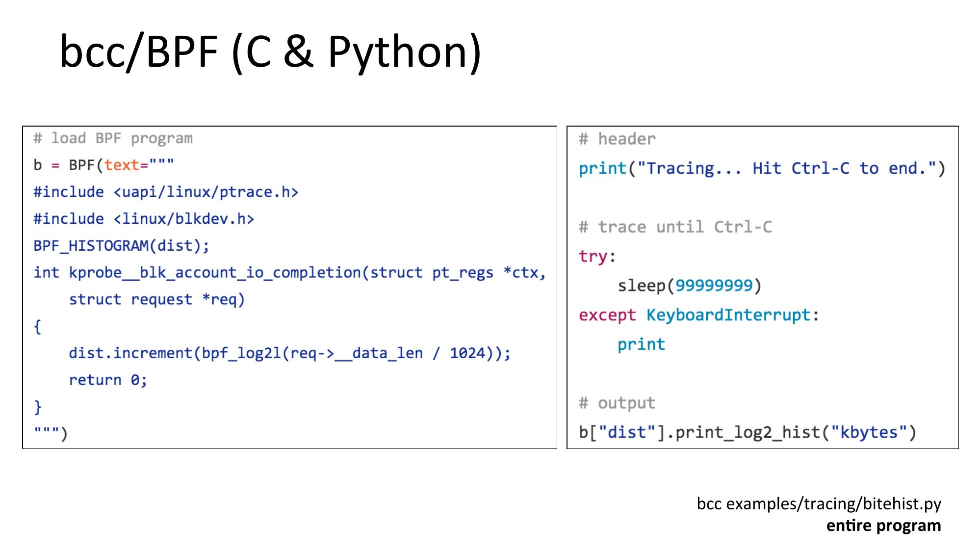This screenshot has width=980, height=552.
Task: Click the '# output' comment
Action: click(x=617, y=403)
